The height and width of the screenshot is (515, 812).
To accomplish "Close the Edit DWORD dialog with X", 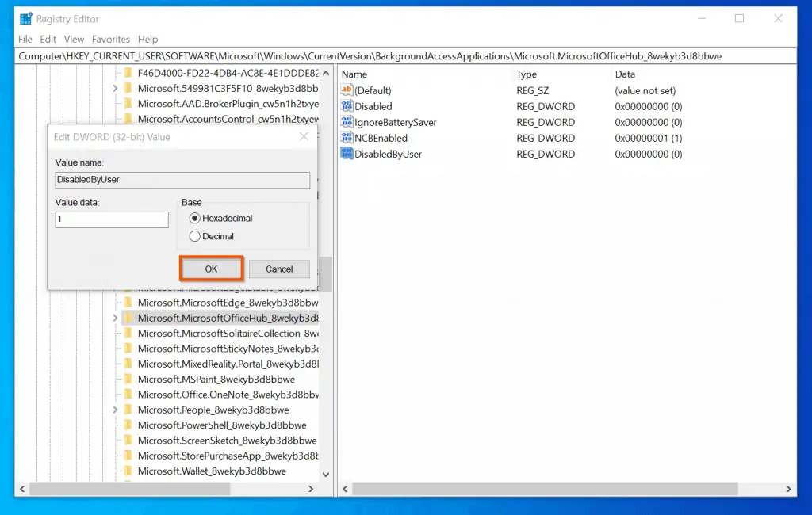I will [x=304, y=137].
